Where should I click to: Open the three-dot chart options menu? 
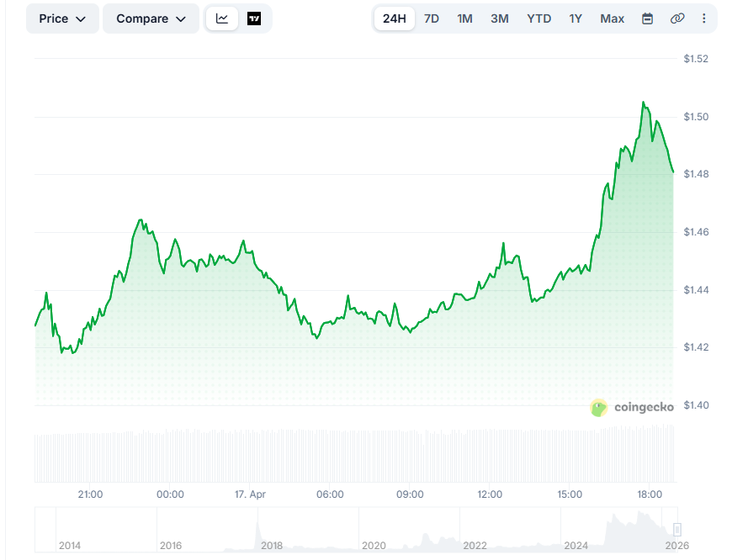point(704,18)
